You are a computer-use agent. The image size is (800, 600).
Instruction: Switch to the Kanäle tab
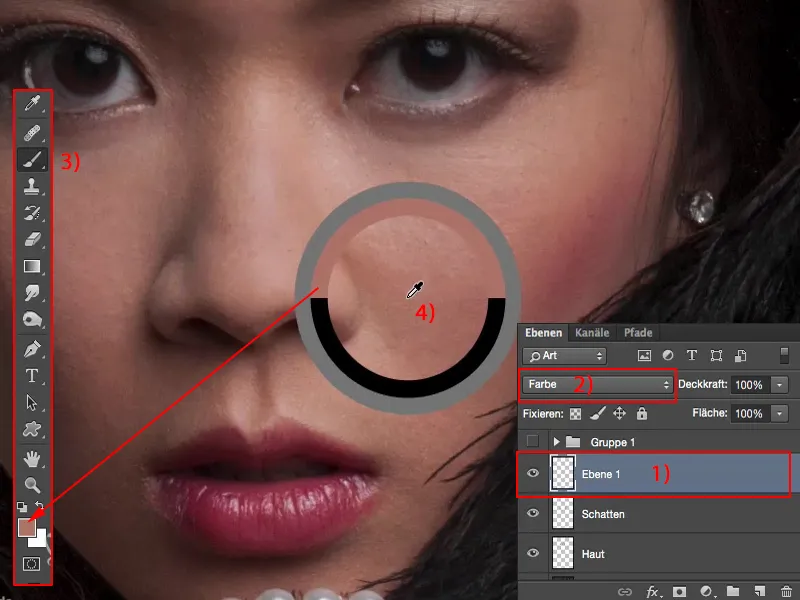click(592, 333)
